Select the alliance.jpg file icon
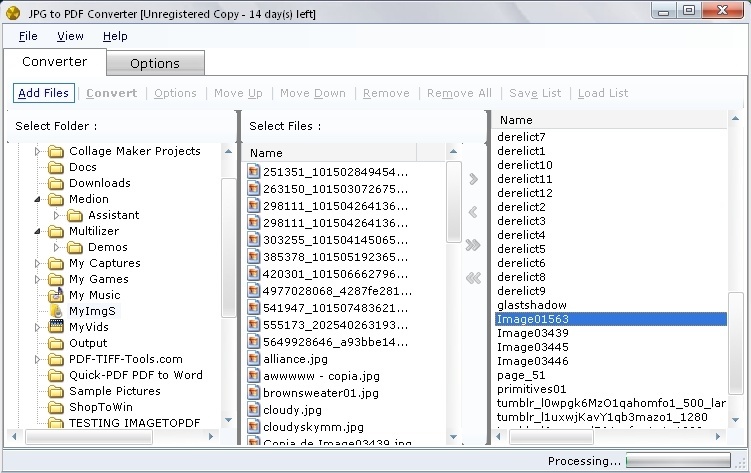Viewport: 751px width, 473px height. [253, 359]
